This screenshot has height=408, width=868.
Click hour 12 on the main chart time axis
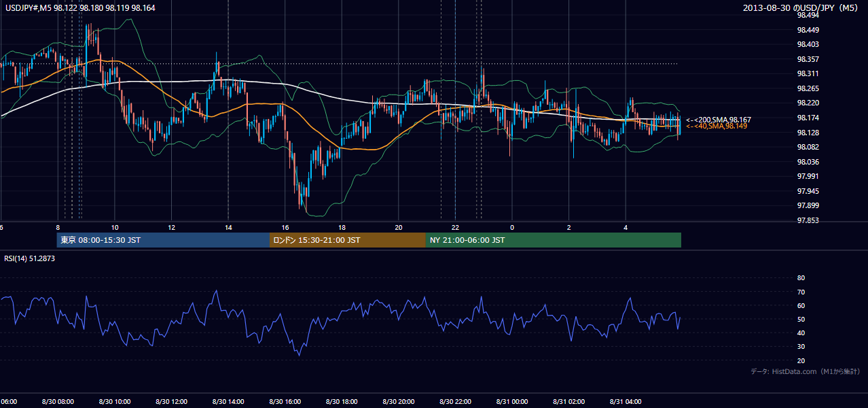click(x=171, y=227)
